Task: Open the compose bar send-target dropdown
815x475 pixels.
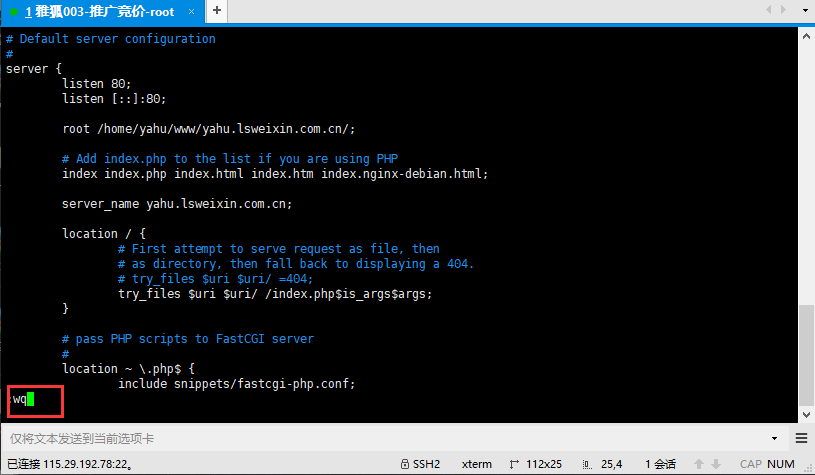Action: click(774, 439)
